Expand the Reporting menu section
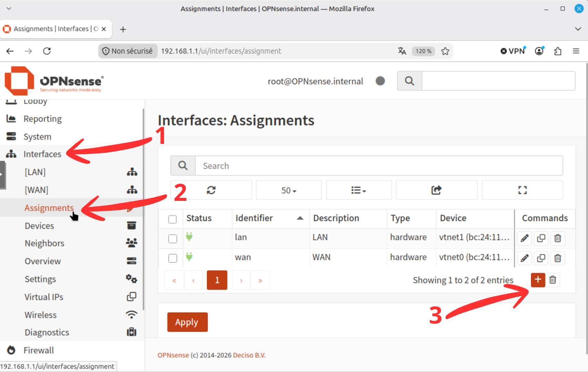The width and height of the screenshot is (588, 372). coord(42,119)
